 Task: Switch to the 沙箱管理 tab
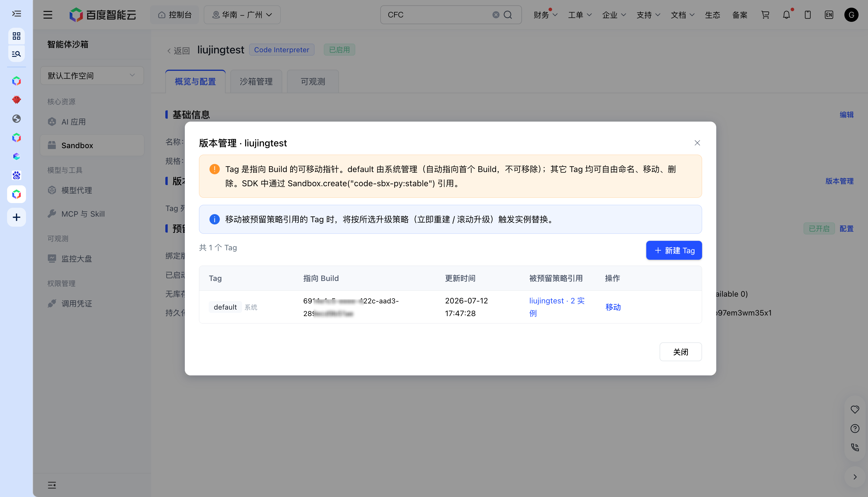click(256, 81)
